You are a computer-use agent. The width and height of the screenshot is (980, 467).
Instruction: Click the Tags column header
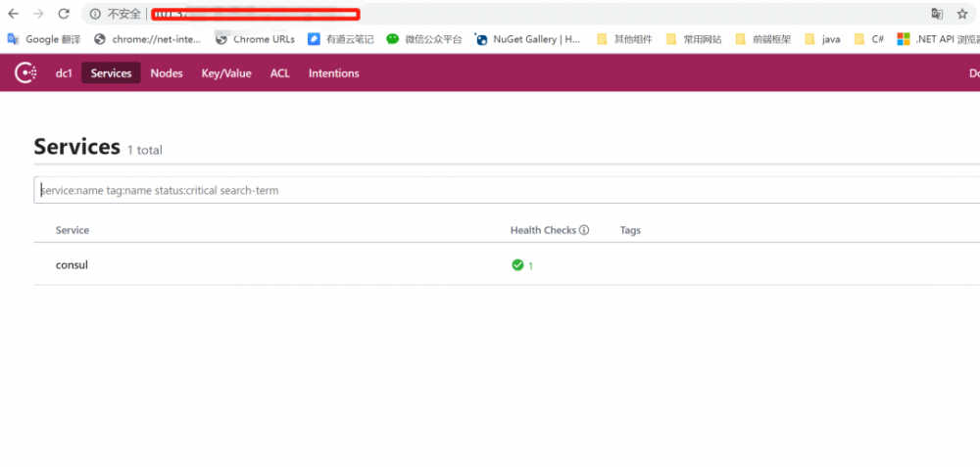(x=630, y=230)
